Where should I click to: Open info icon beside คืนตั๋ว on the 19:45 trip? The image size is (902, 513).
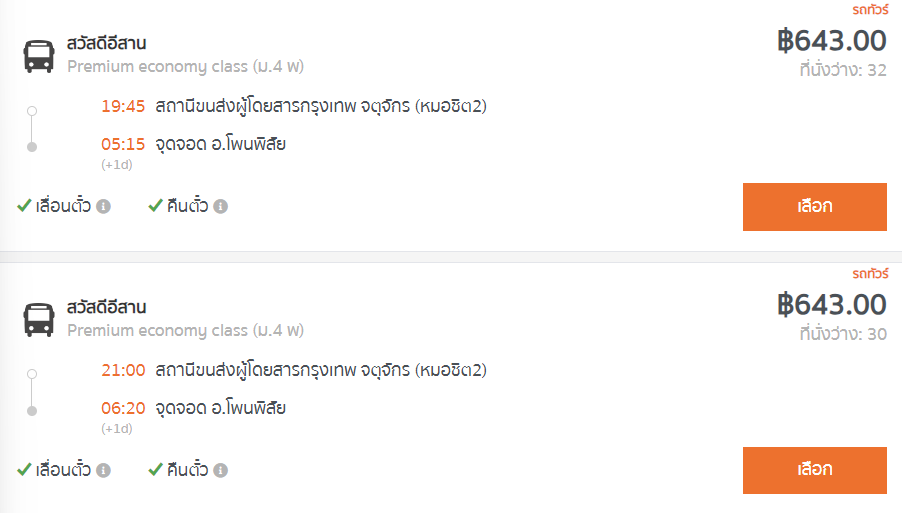220,206
